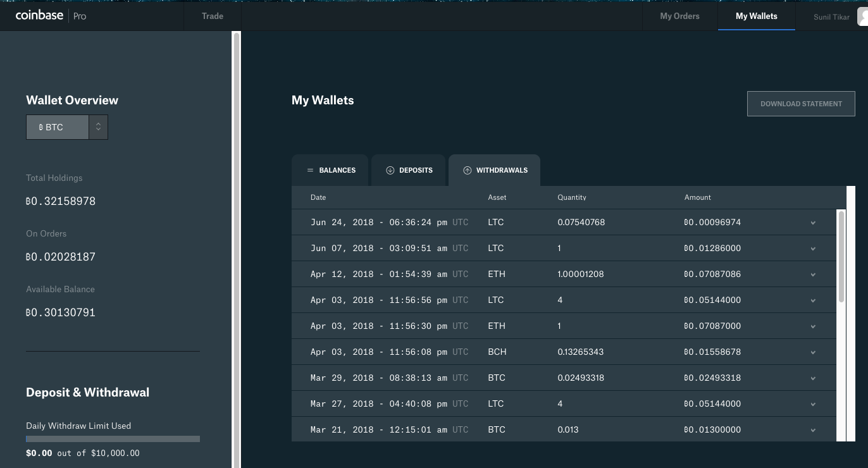
Task: Click the Coinbase Pro logo
Action: coord(51,15)
